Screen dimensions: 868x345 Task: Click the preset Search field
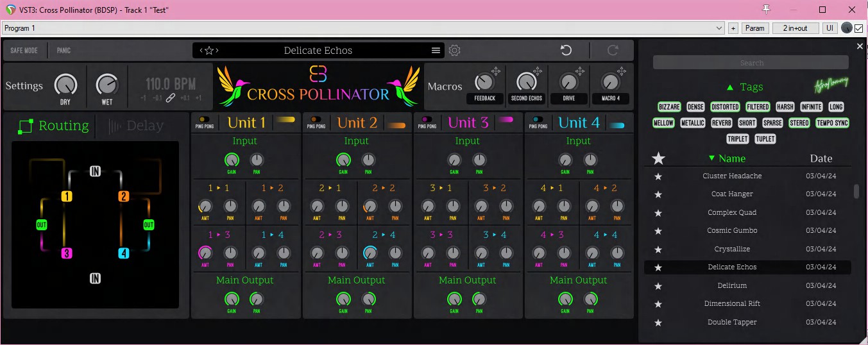coord(751,63)
